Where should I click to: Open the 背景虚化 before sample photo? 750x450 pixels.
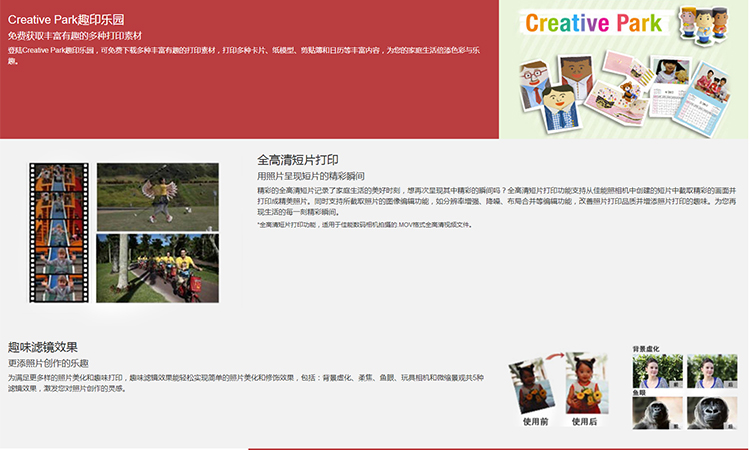tap(658, 371)
